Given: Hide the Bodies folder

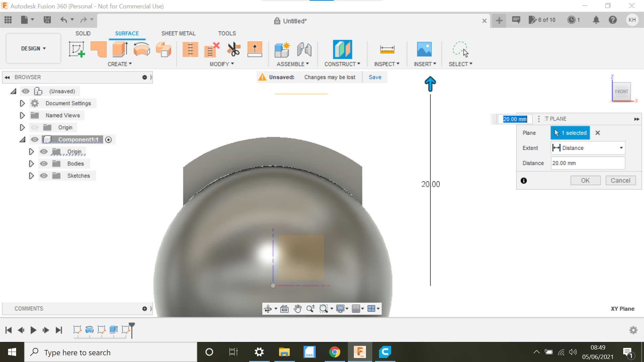Looking at the screenshot, I should (44, 164).
